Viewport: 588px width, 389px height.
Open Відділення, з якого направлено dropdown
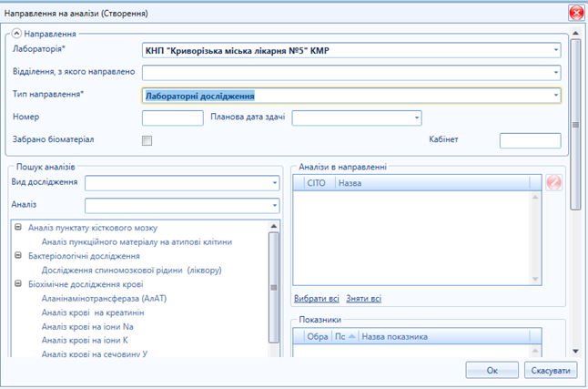[556, 73]
